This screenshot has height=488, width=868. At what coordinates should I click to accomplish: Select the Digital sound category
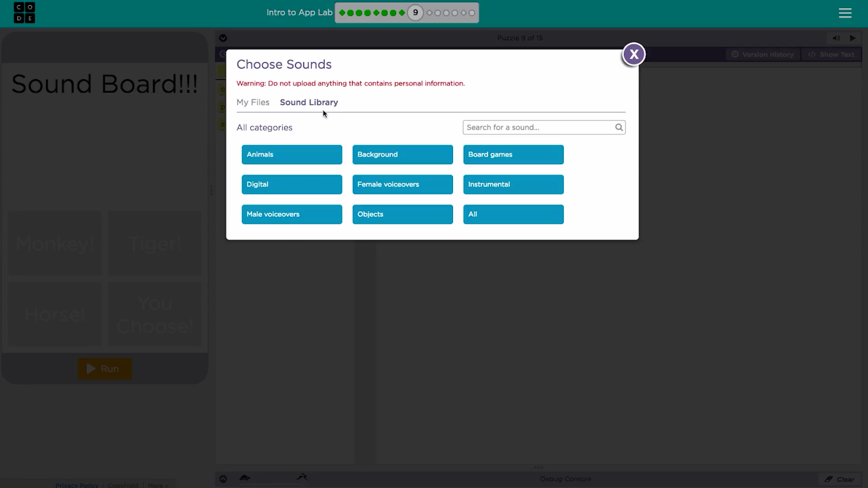tap(292, 184)
